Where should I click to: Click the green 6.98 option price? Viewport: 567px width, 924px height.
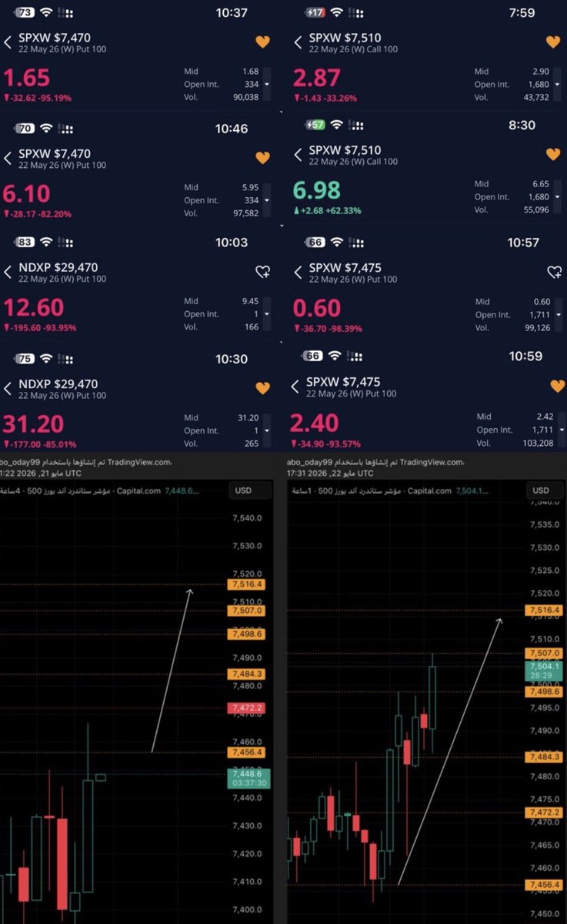[x=319, y=190]
